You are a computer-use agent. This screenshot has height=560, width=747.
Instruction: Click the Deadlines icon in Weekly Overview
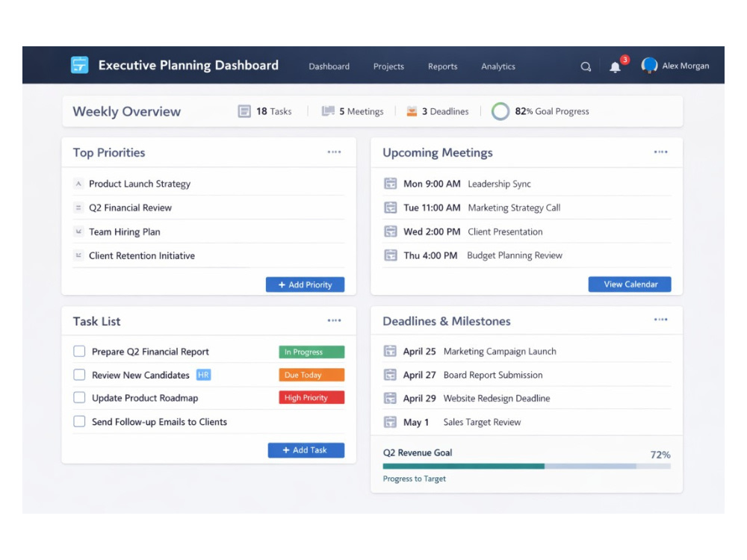point(412,111)
